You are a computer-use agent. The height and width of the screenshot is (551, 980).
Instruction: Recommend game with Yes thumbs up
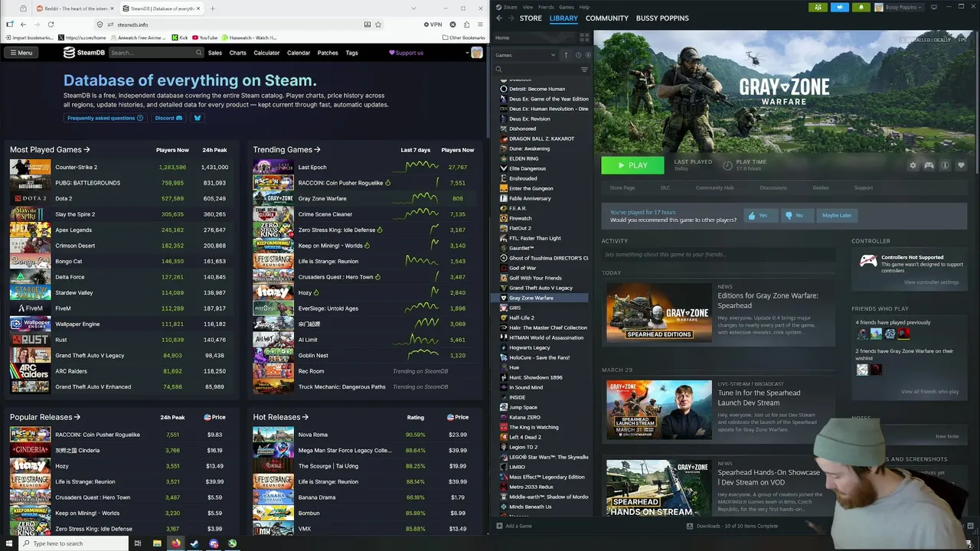tap(759, 215)
